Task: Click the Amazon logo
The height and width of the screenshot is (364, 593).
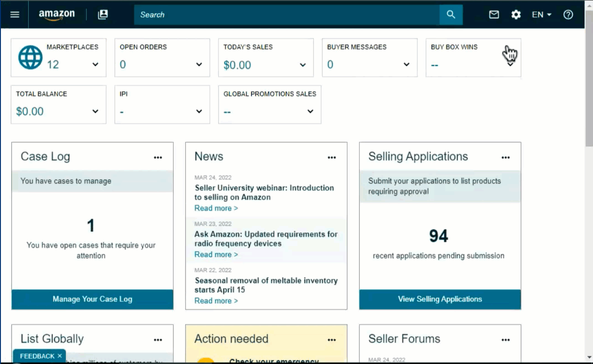Action: [x=57, y=15]
